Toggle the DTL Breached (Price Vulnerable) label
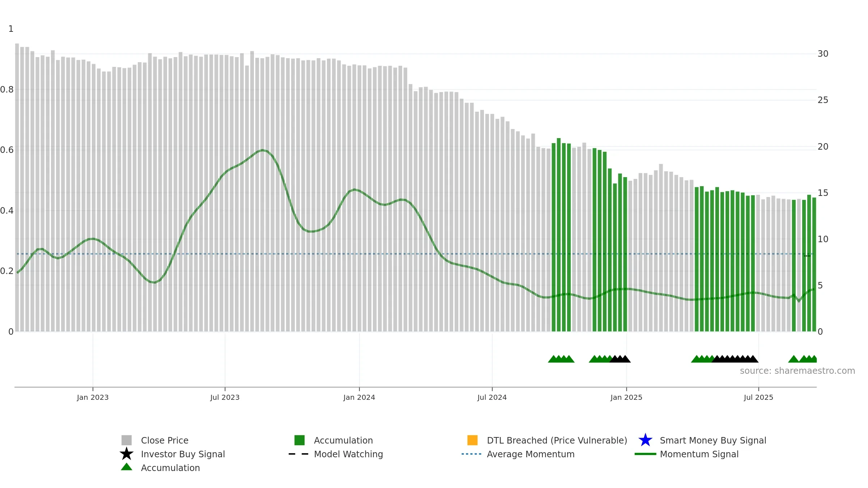This screenshot has height=488, width=868. point(557,440)
